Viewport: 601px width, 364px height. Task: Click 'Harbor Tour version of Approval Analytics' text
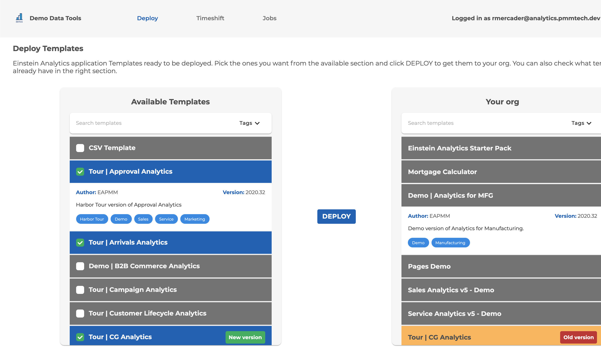tap(129, 205)
